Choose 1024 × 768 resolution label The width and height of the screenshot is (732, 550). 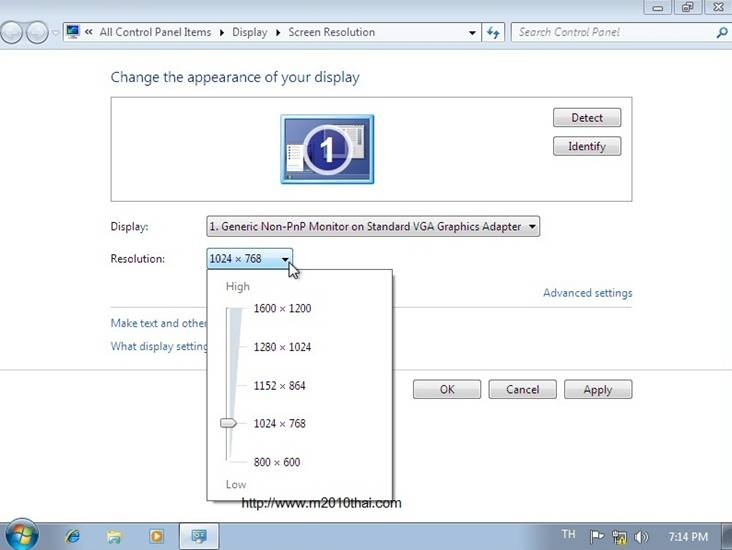pos(279,423)
